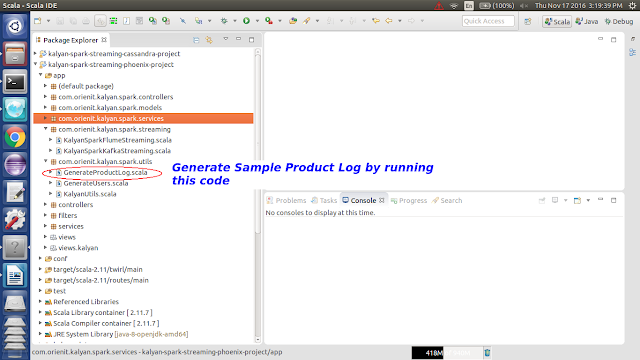Minimize the Package Explorer view
The height and width of the screenshot is (360, 640).
pyautogui.click(x=238, y=39)
